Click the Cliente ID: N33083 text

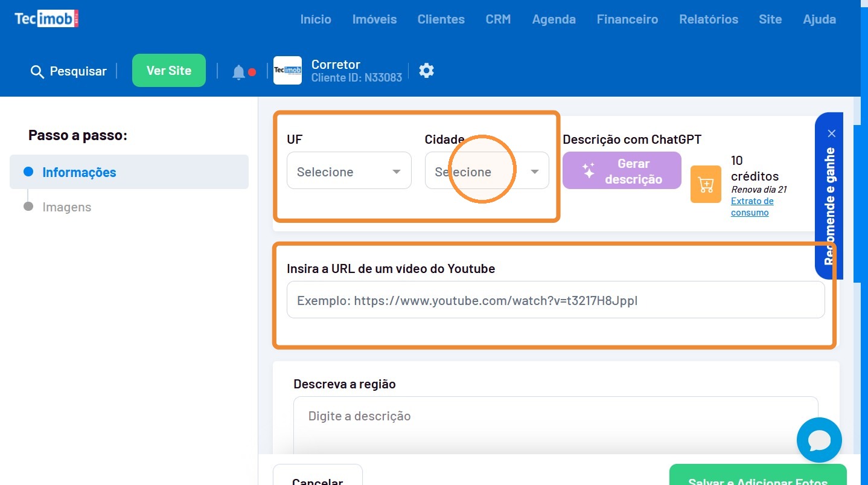pos(357,78)
